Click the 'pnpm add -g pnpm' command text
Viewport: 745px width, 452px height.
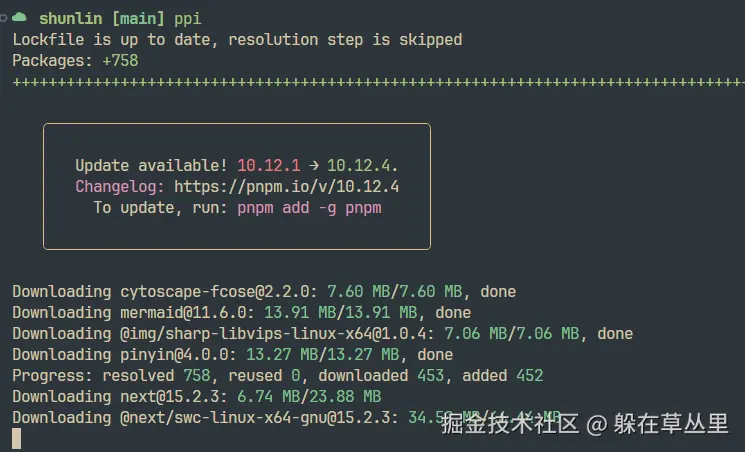point(309,208)
